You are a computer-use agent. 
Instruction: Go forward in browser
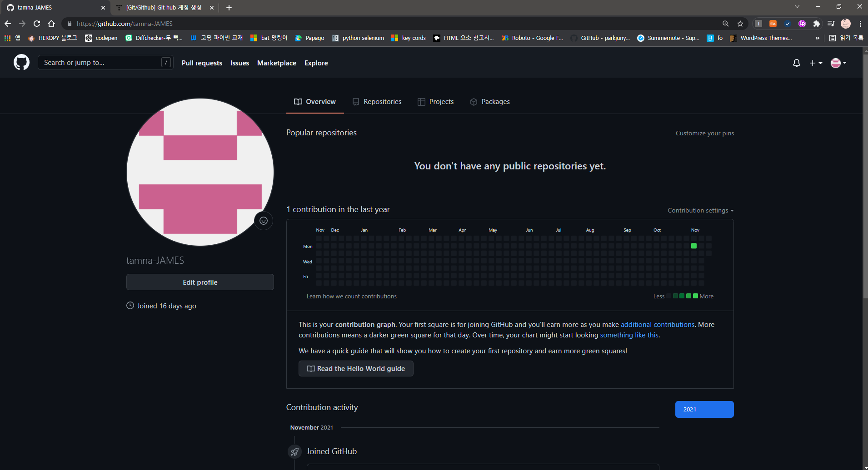[x=22, y=24]
